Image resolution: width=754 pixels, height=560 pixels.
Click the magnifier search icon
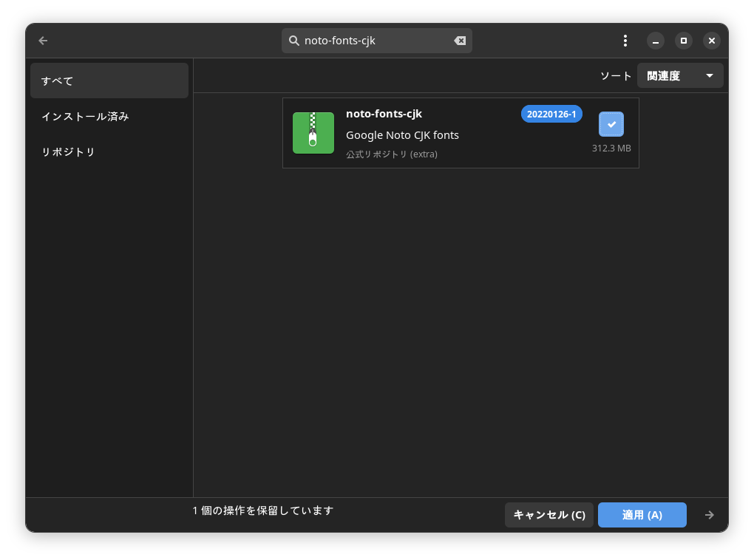tap(293, 41)
